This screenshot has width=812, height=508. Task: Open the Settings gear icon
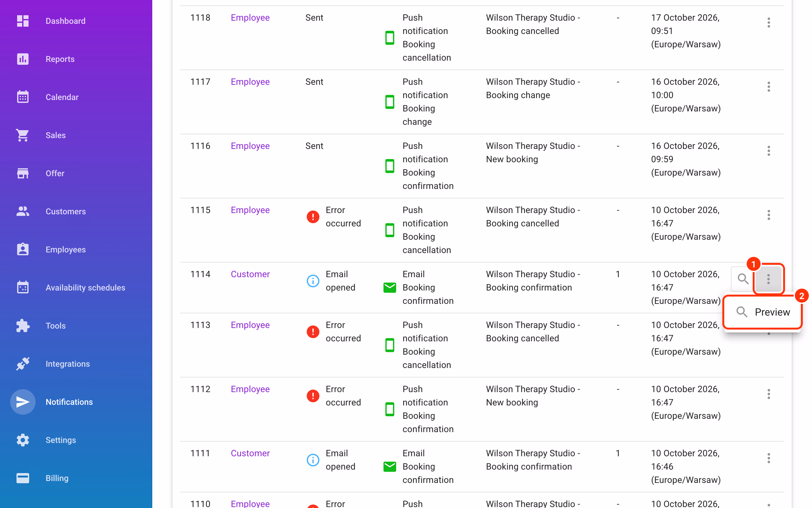tap(23, 440)
